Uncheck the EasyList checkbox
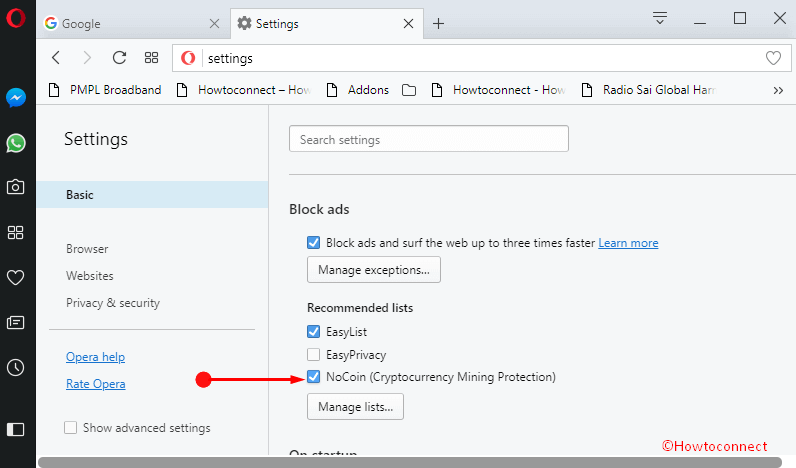The height and width of the screenshot is (468, 796). 313,331
